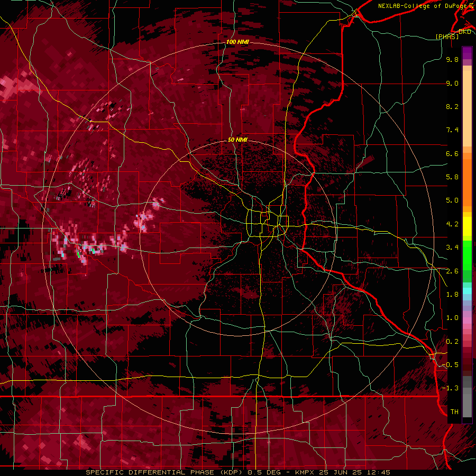Click the 5.0 value on the color scale

452,200
